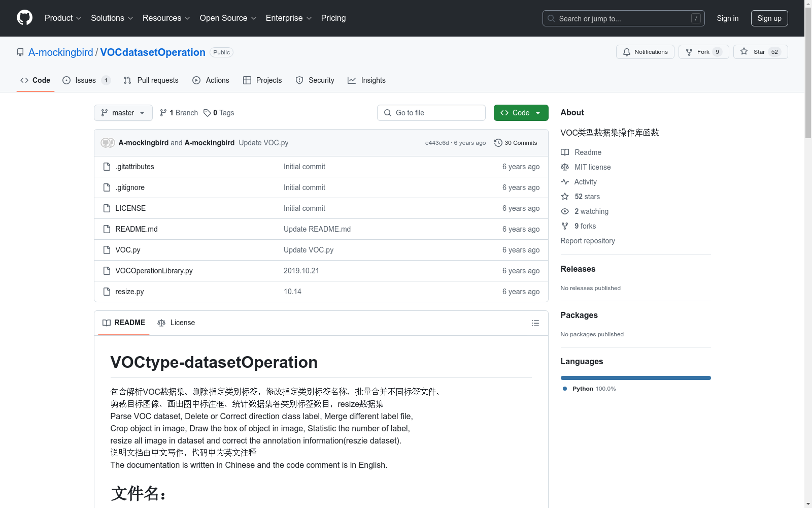View the 30 Commits history
The image size is (812, 508).
tap(516, 143)
